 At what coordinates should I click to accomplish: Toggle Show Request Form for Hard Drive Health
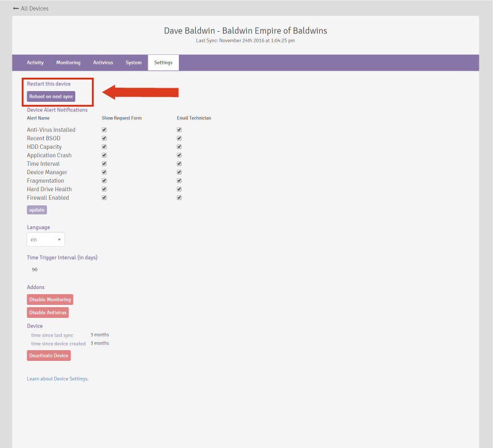click(104, 189)
